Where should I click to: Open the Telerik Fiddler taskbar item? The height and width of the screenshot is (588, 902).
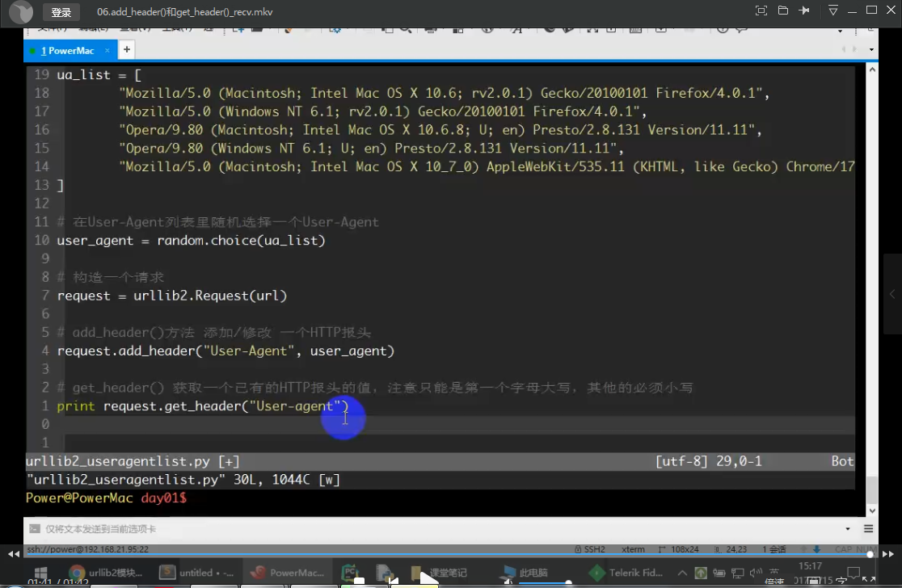[627, 573]
